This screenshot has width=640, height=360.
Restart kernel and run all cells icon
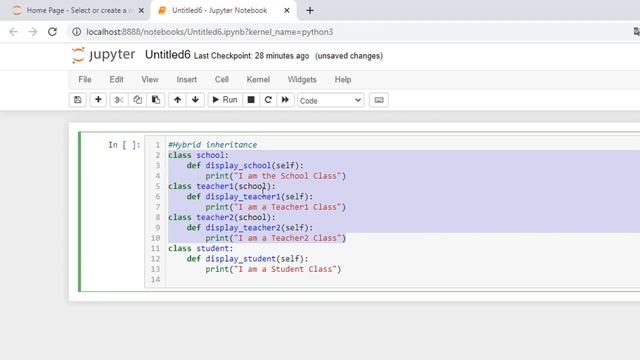(x=285, y=100)
